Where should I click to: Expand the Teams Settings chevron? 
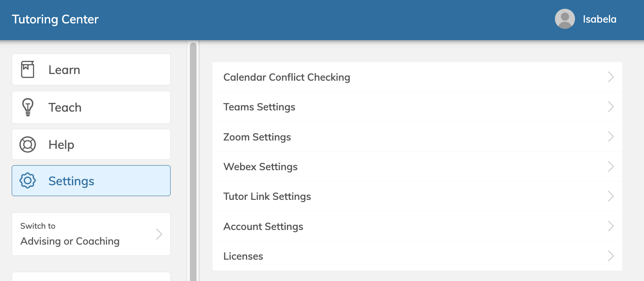[x=611, y=107]
